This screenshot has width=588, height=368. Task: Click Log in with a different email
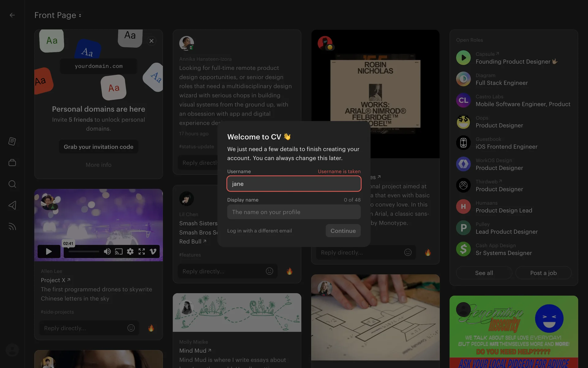pos(259,231)
